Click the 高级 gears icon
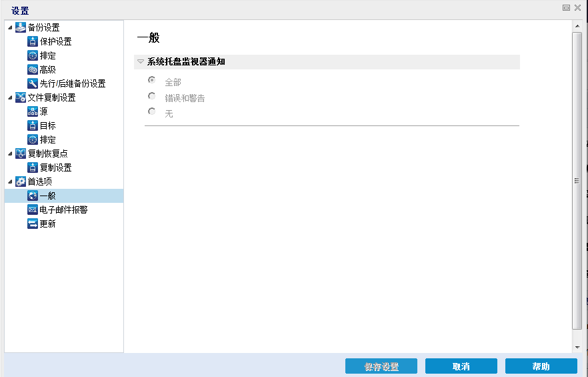The image size is (588, 377). pyautogui.click(x=33, y=69)
